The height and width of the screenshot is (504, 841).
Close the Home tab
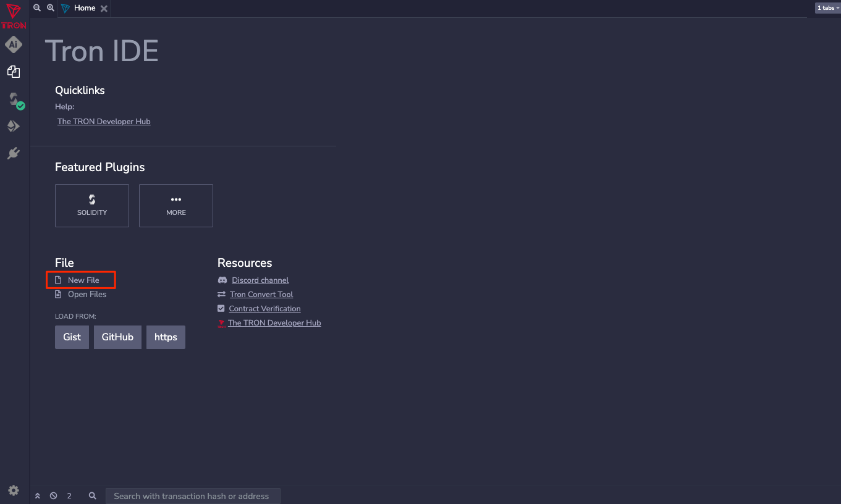click(104, 9)
